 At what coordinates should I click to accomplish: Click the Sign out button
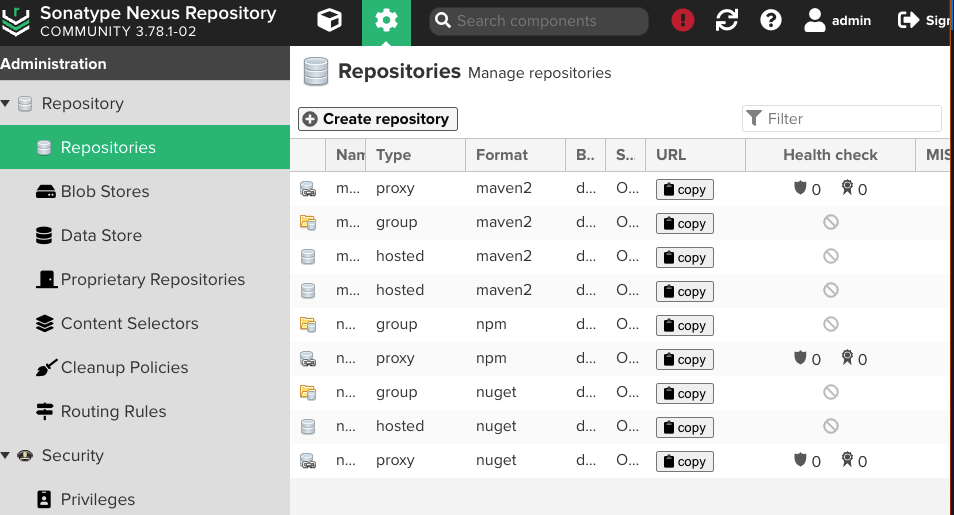924,21
